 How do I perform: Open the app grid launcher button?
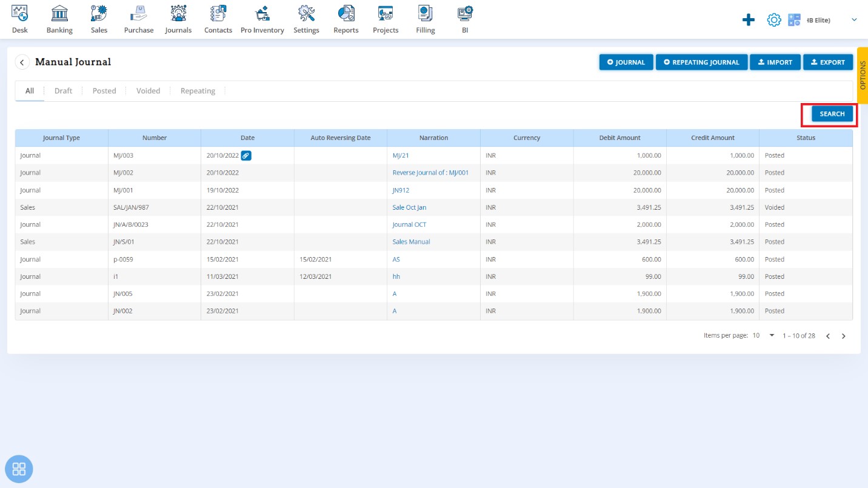click(19, 469)
